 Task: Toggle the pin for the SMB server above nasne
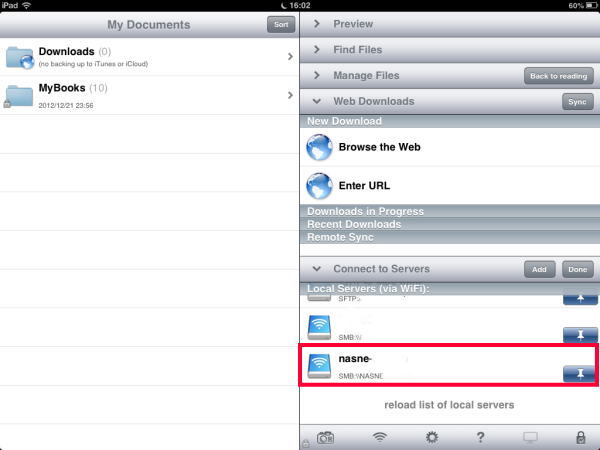click(580, 335)
